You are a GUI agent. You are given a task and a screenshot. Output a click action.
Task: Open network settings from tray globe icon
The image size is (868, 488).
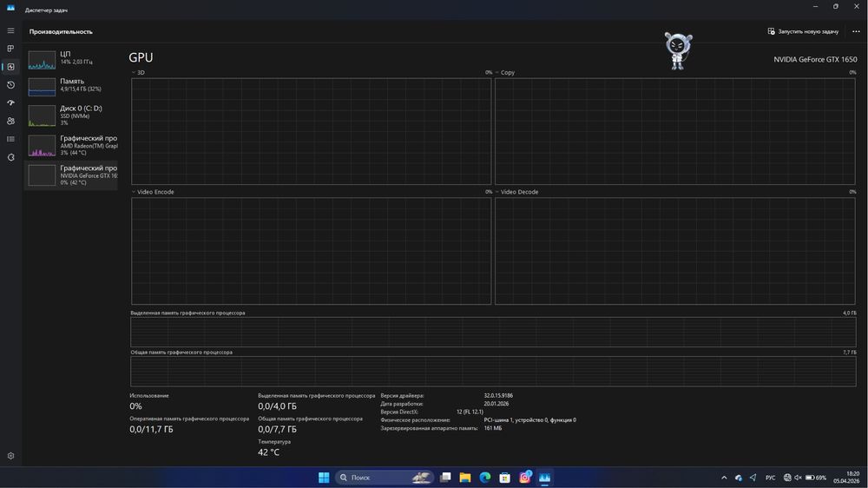point(787,478)
